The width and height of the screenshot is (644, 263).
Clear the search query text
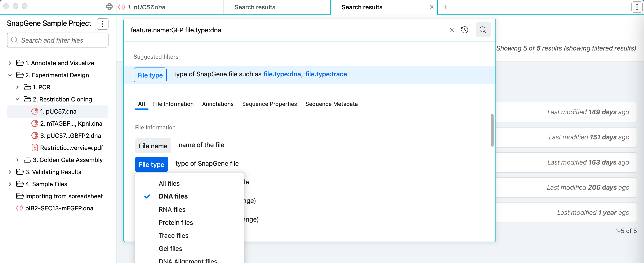[452, 30]
